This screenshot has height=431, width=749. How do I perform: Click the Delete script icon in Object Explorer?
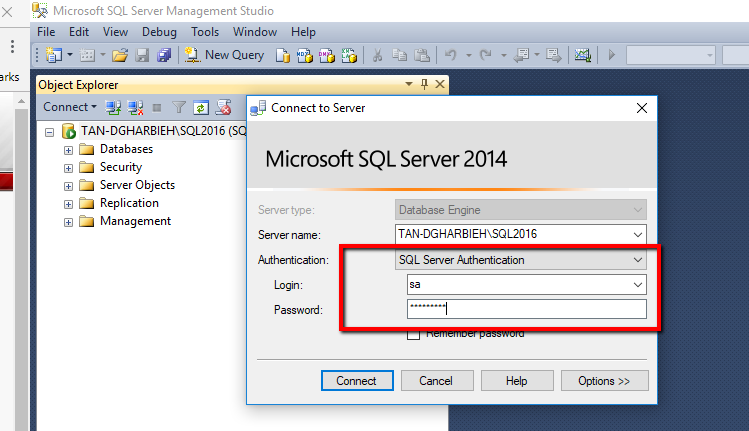[x=223, y=108]
